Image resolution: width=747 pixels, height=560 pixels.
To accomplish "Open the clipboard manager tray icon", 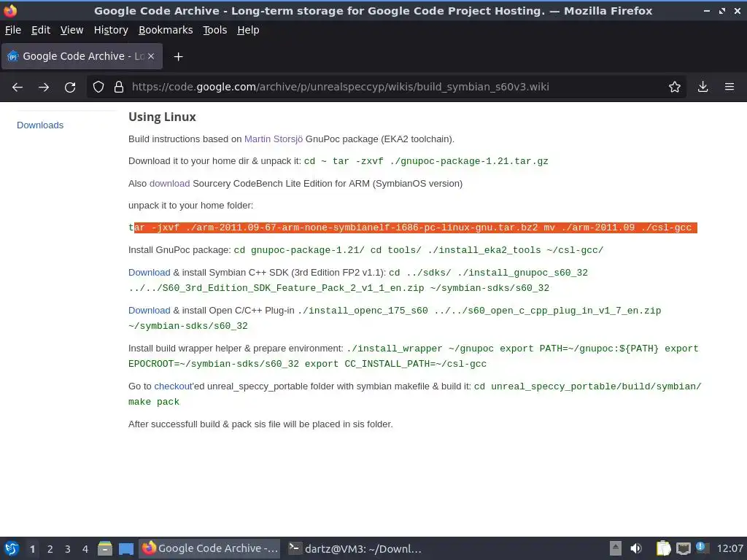I will point(663,548).
